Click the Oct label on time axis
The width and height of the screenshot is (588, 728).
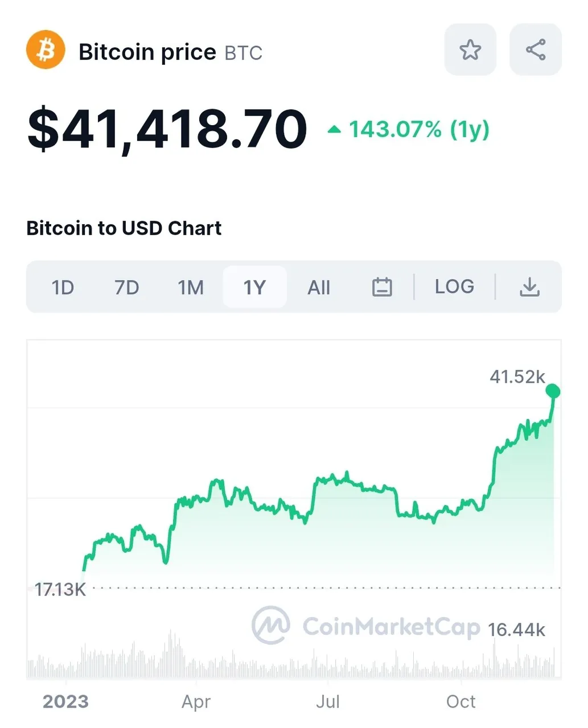point(461,701)
